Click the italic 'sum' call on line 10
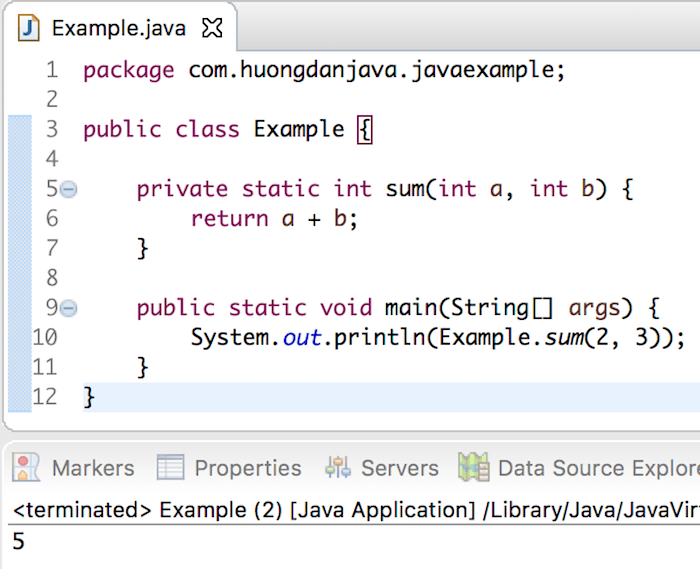The image size is (700, 569). [564, 338]
